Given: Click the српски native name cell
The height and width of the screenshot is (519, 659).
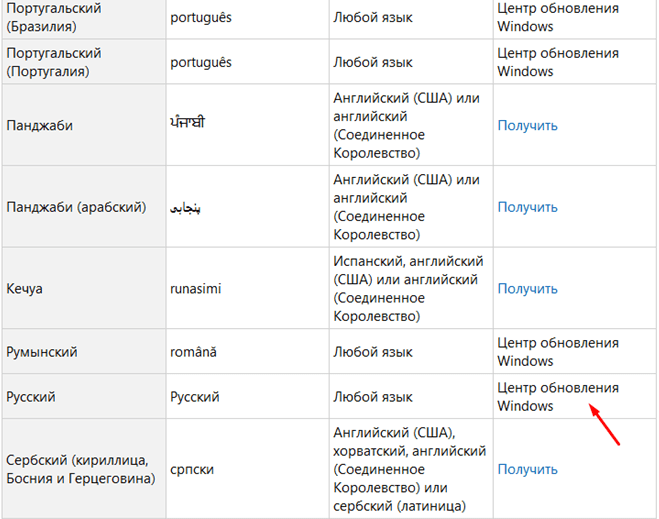Looking at the screenshot, I should tap(192, 469).
